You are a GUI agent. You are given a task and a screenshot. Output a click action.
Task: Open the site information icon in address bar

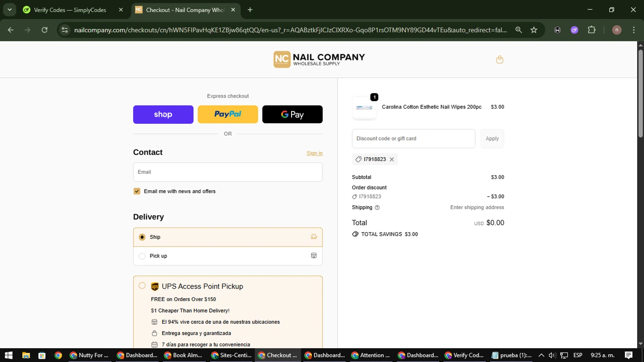click(65, 30)
